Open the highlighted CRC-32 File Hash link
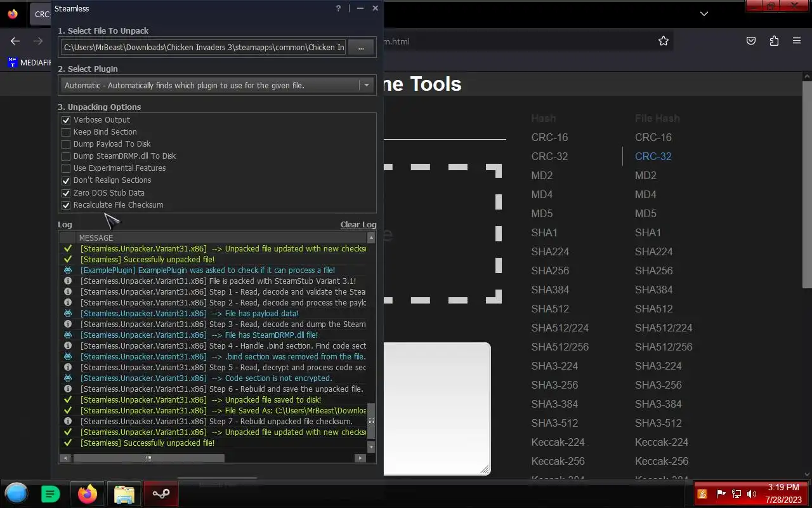Screen dimensions: 812x508 click(653, 156)
